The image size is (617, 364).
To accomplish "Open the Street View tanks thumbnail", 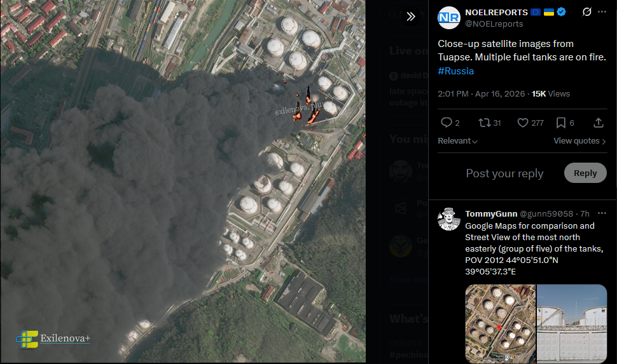I will (572, 323).
